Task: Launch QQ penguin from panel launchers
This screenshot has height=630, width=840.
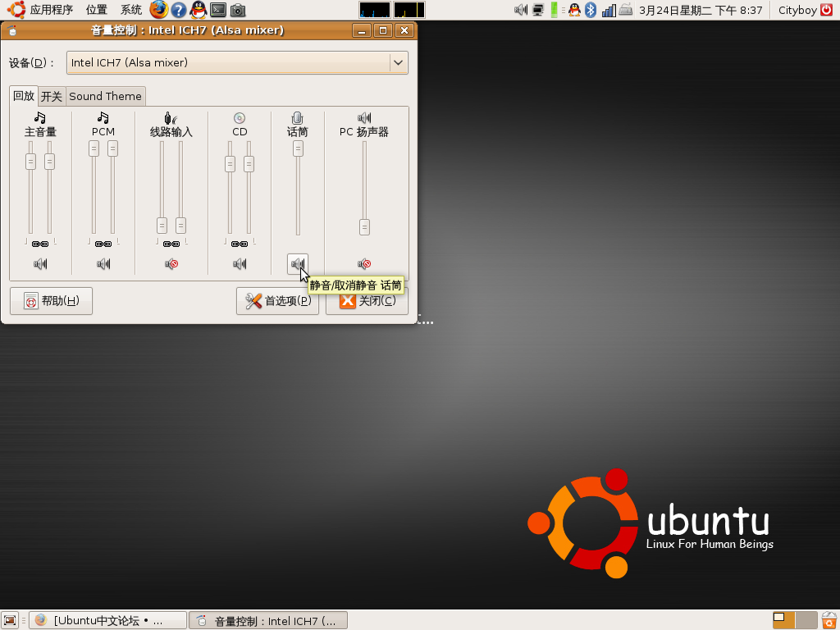Action: 199,10
